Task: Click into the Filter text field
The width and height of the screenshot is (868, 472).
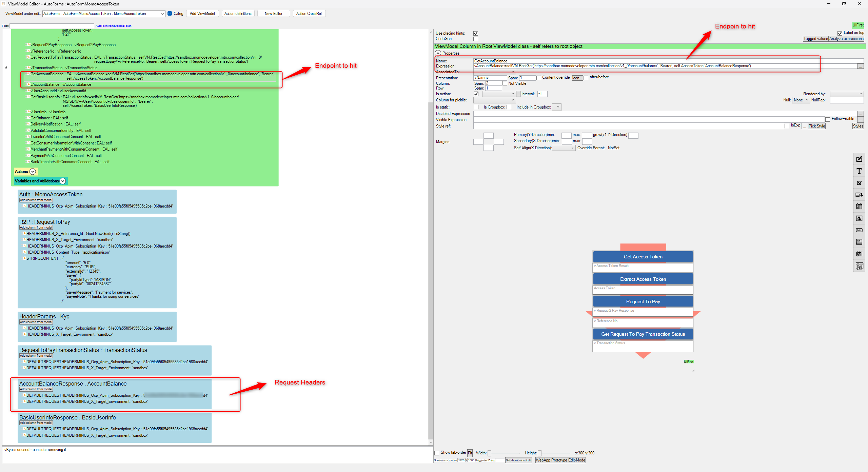Action: point(52,26)
